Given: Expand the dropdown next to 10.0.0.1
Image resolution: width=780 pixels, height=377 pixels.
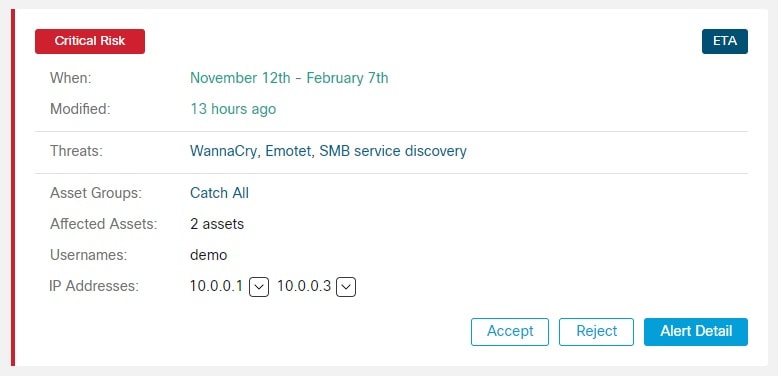Looking at the screenshot, I should pos(259,287).
